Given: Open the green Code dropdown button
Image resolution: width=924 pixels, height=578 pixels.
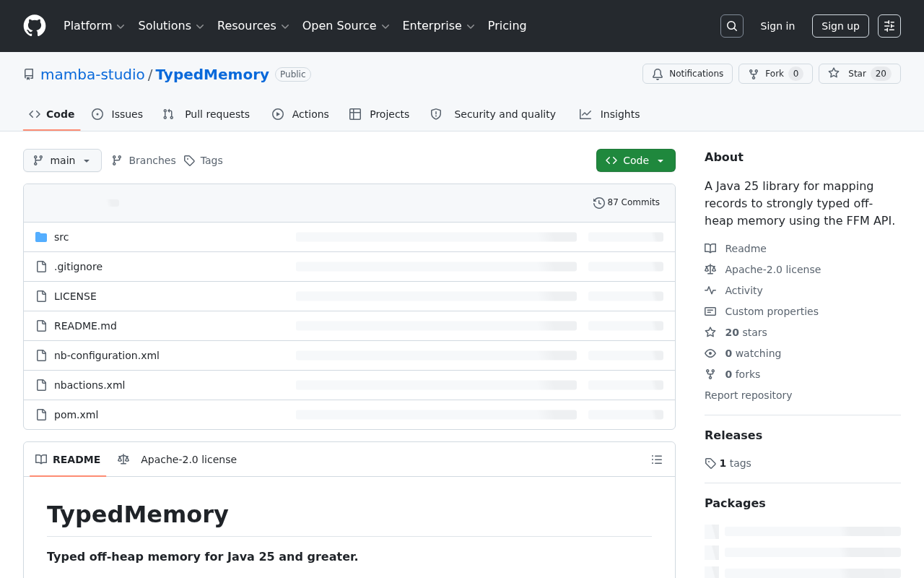Looking at the screenshot, I should (636, 160).
